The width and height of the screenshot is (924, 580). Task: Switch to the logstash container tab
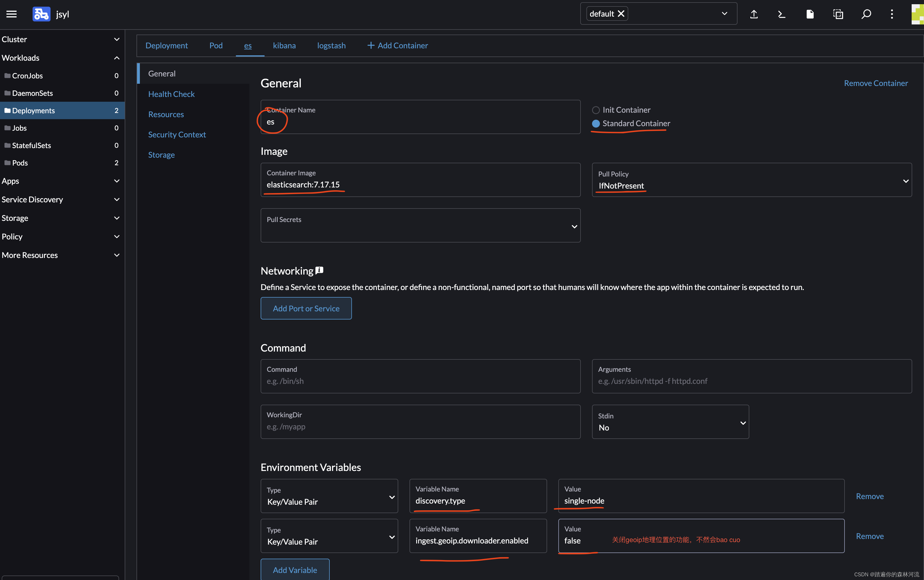tap(331, 45)
